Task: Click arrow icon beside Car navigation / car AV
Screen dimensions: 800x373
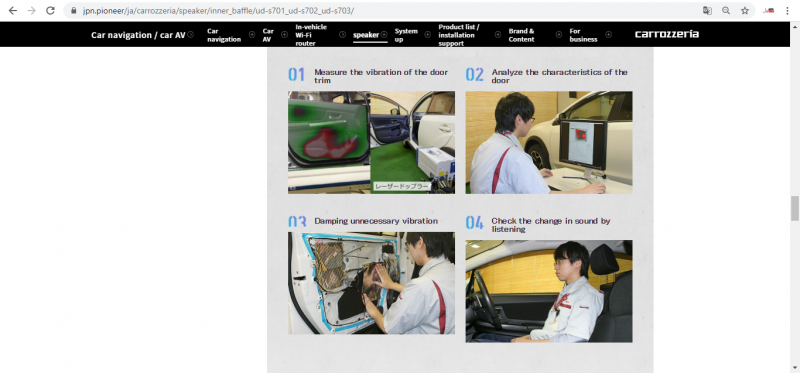Action: 191,35
